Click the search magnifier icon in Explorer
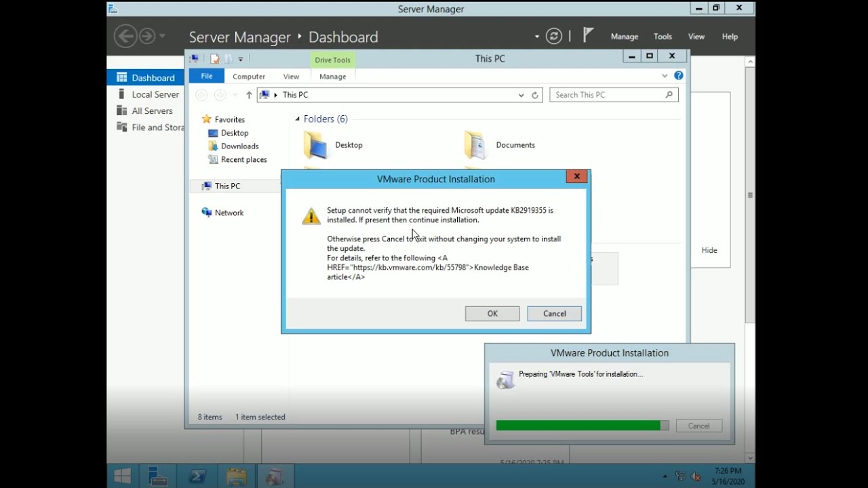Screen dimensions: 868x488 coord(669,95)
